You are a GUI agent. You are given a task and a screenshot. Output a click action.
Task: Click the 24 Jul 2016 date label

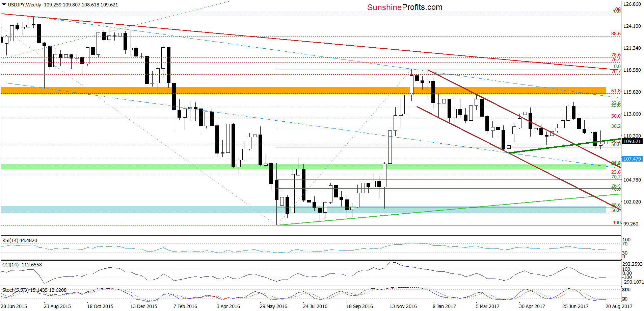(315, 306)
